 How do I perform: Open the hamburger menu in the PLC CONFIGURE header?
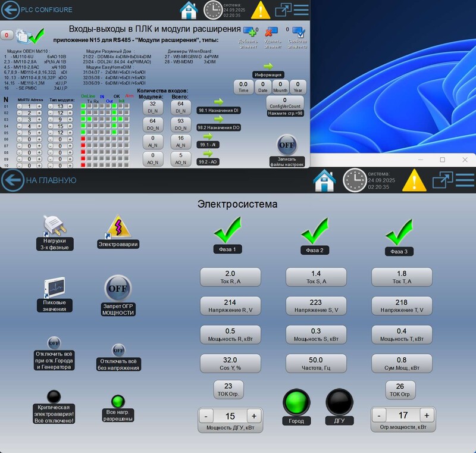tap(301, 10)
